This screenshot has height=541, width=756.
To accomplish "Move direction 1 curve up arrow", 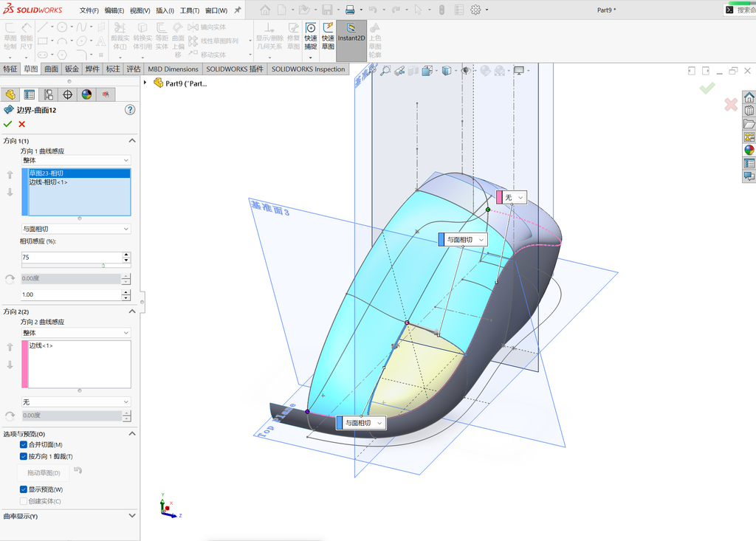I will (10, 175).
